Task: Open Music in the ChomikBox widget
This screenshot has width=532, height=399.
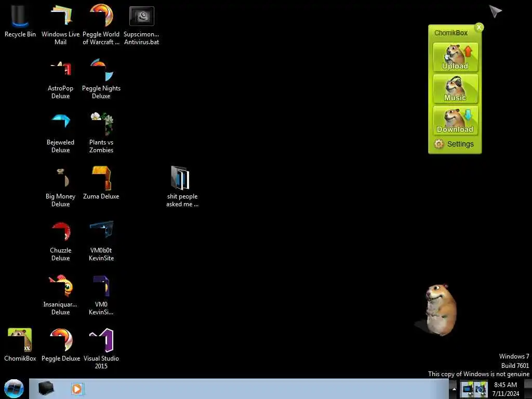Action: point(455,89)
